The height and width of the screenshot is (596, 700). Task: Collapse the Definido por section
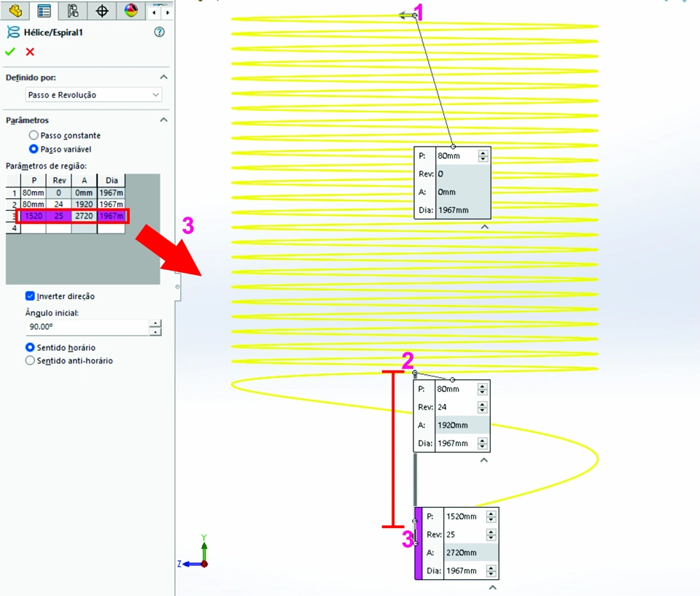click(164, 77)
